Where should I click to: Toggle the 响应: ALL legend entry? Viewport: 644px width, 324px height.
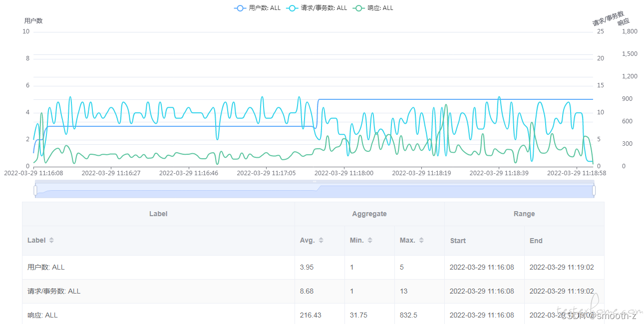coord(373,8)
